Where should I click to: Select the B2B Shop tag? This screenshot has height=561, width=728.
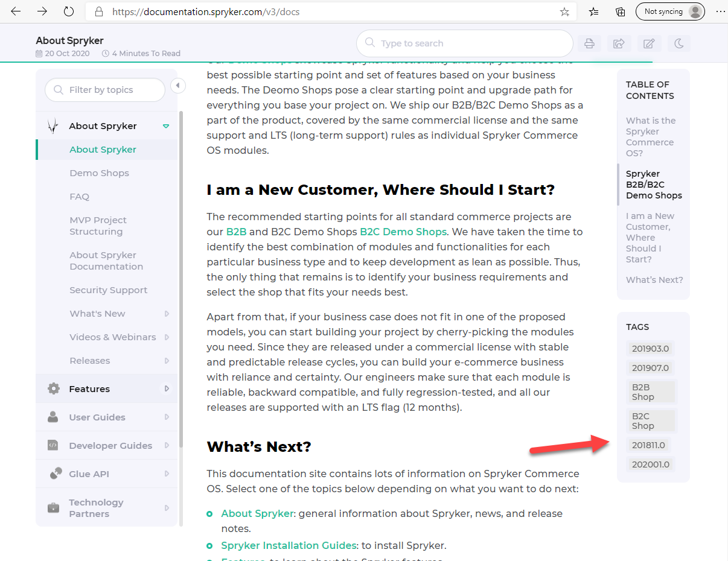pyautogui.click(x=652, y=392)
